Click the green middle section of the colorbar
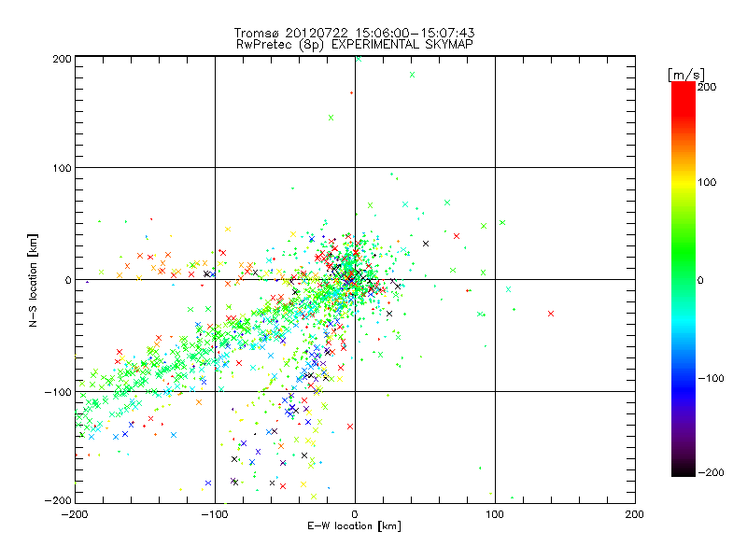This screenshot has height=560, width=747. (x=684, y=267)
